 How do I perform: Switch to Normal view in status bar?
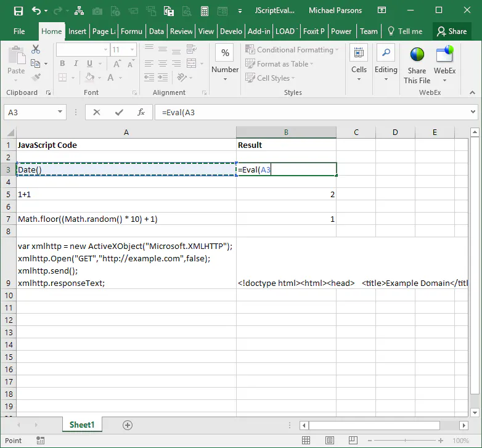tap(306, 441)
